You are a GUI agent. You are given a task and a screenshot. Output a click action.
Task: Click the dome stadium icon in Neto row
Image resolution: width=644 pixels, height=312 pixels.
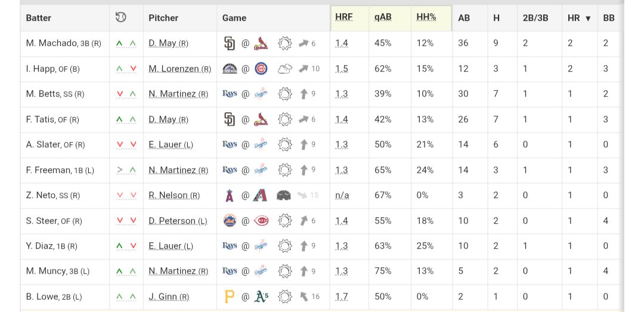click(x=284, y=195)
